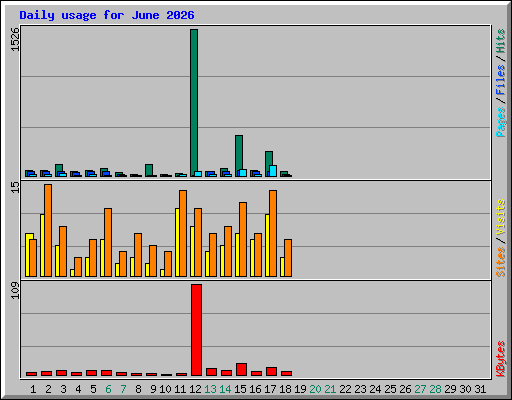Select the red KBytes bar for day 17

click(271, 372)
